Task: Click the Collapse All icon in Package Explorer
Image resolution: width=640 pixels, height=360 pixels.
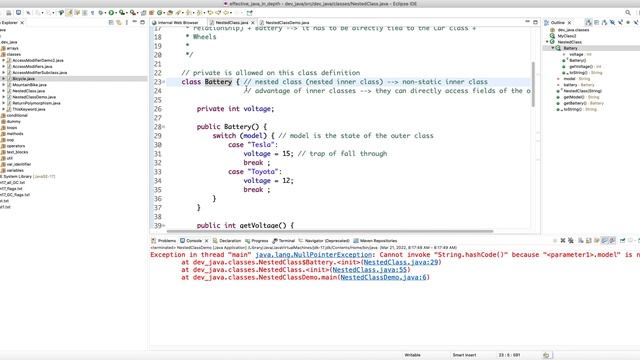Action: point(111,22)
